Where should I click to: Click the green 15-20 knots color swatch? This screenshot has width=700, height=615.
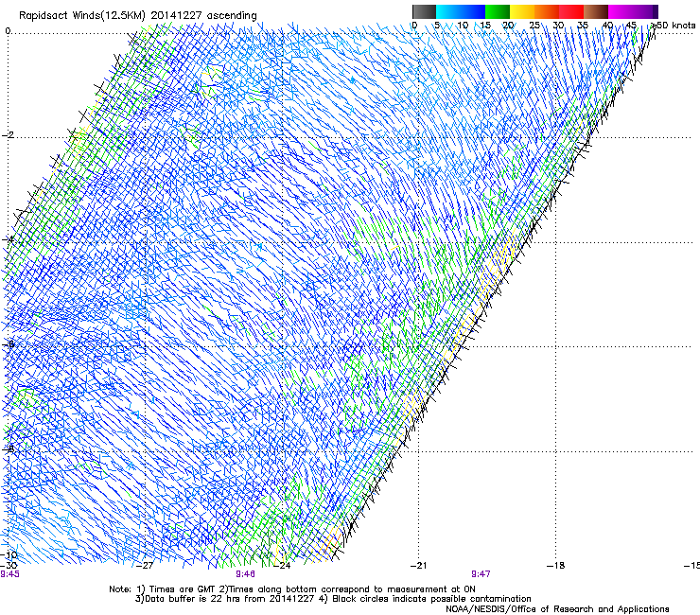[x=498, y=11]
